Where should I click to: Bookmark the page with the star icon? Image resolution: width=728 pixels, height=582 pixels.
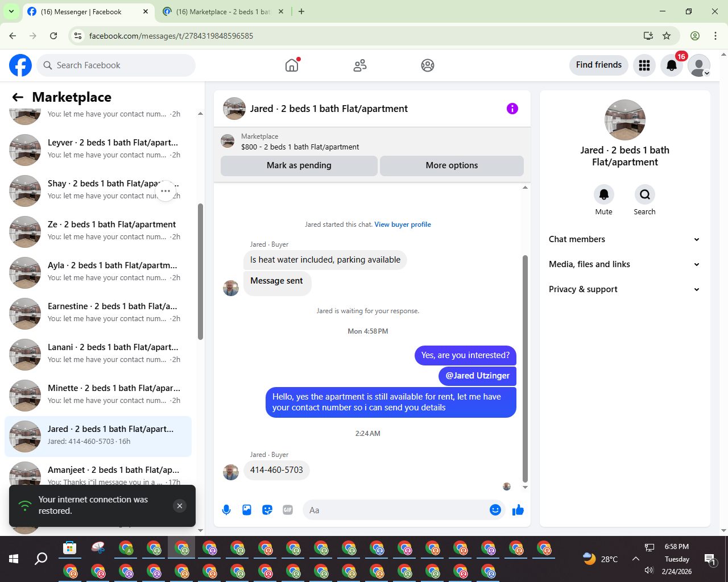click(667, 36)
